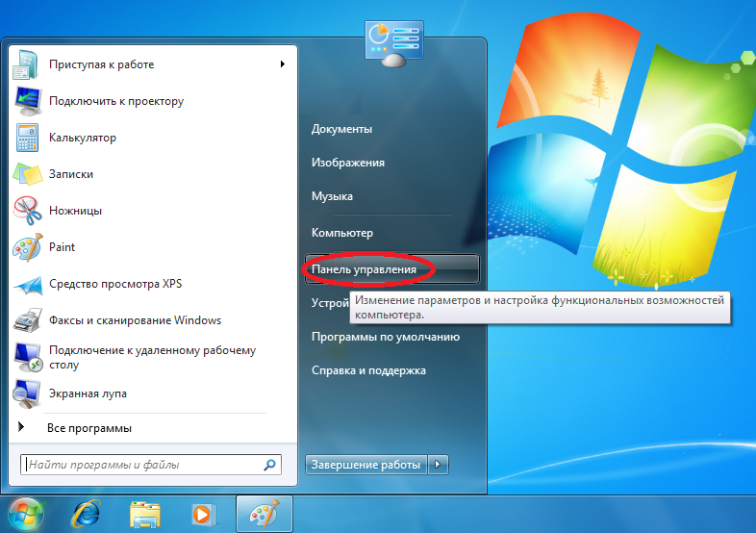The height and width of the screenshot is (533, 756).
Task: Click the Найти программы и файлы search box
Action: (x=144, y=465)
